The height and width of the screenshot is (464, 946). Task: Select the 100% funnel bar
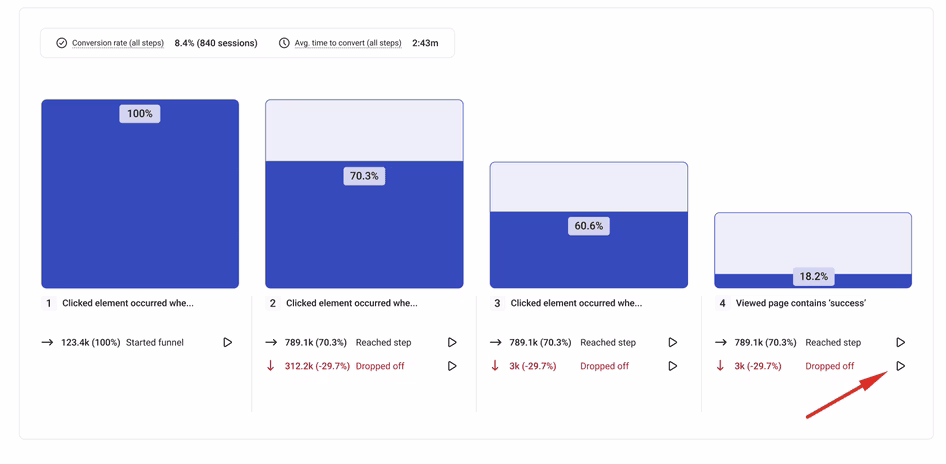(x=140, y=194)
